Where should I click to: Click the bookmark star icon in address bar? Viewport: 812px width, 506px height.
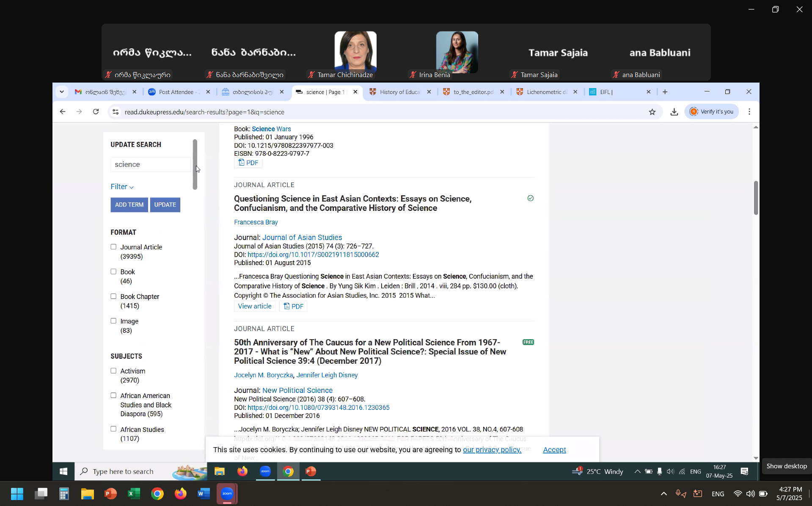tap(652, 112)
